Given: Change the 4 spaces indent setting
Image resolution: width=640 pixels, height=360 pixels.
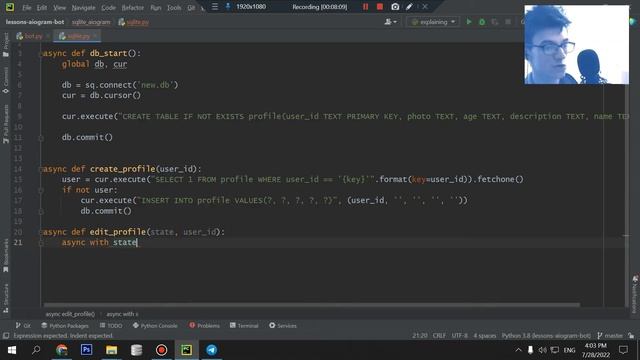Looking at the screenshot, I should pyautogui.click(x=484, y=336).
